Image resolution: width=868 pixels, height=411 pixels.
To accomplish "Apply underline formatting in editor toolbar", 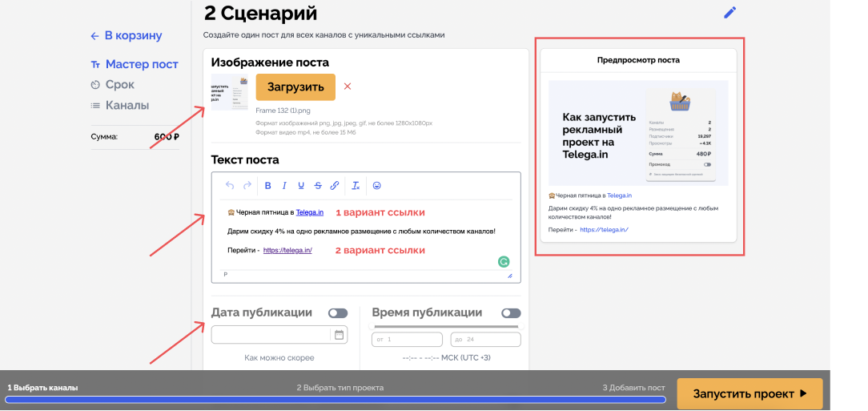I will click(301, 186).
